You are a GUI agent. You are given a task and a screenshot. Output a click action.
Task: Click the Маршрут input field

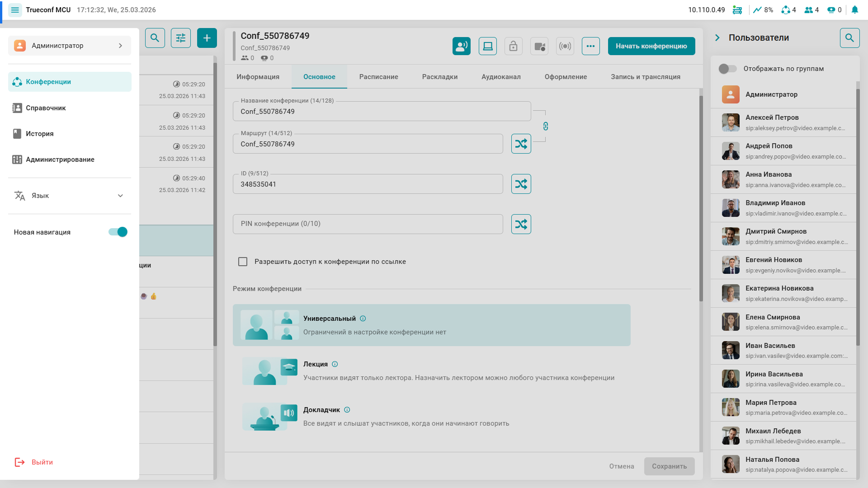[x=368, y=144]
